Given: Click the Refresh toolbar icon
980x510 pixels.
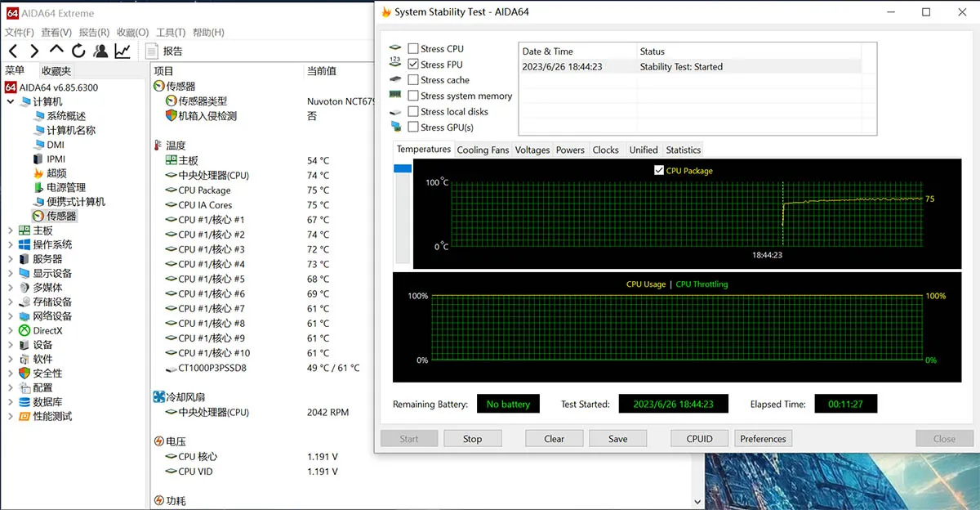Looking at the screenshot, I should 78,51.
